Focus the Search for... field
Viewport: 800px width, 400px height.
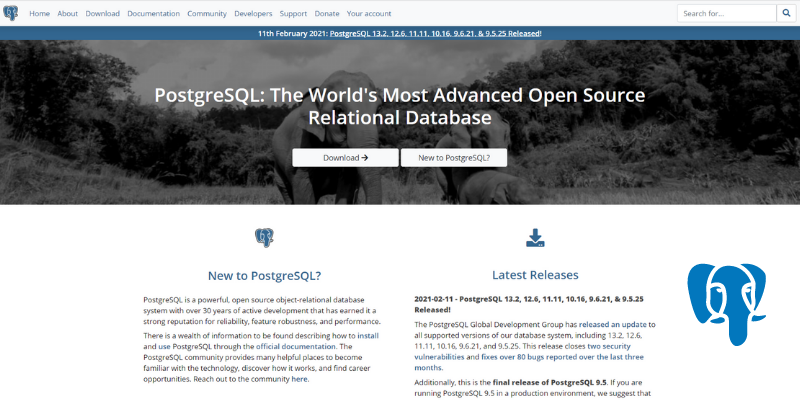click(x=727, y=13)
